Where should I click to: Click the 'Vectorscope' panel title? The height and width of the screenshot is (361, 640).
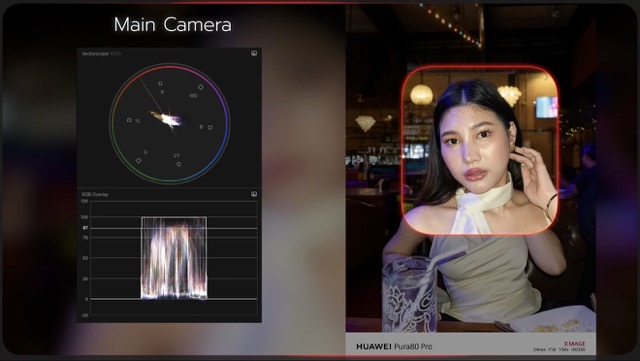(95, 53)
